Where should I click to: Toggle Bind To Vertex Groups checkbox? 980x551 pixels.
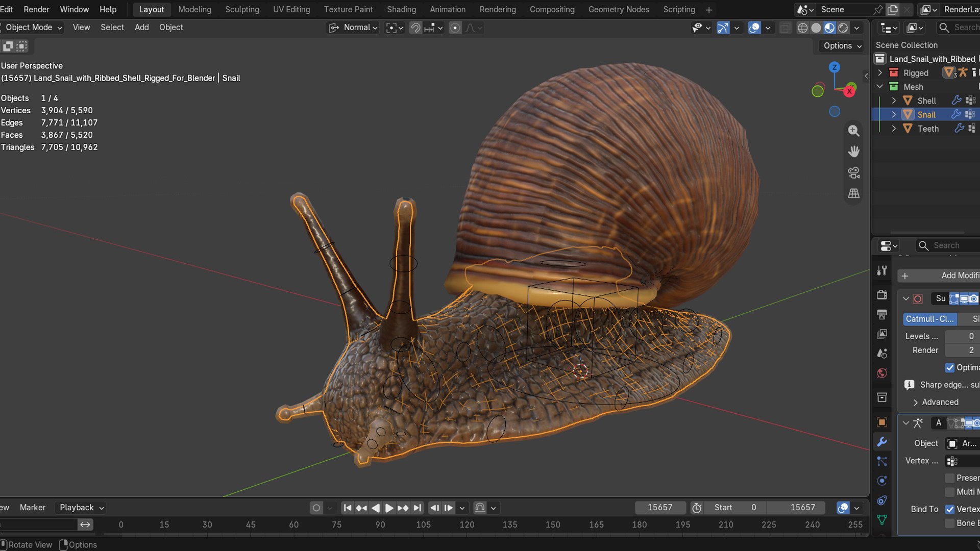click(x=950, y=509)
